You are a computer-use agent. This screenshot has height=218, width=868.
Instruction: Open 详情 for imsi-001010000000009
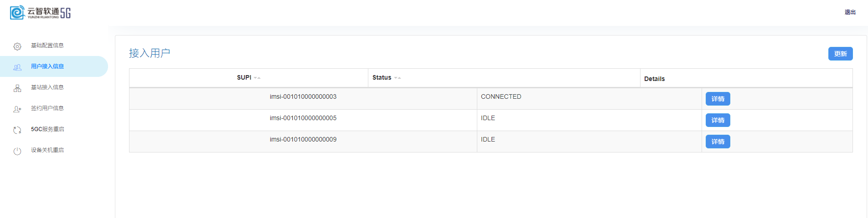coord(718,142)
